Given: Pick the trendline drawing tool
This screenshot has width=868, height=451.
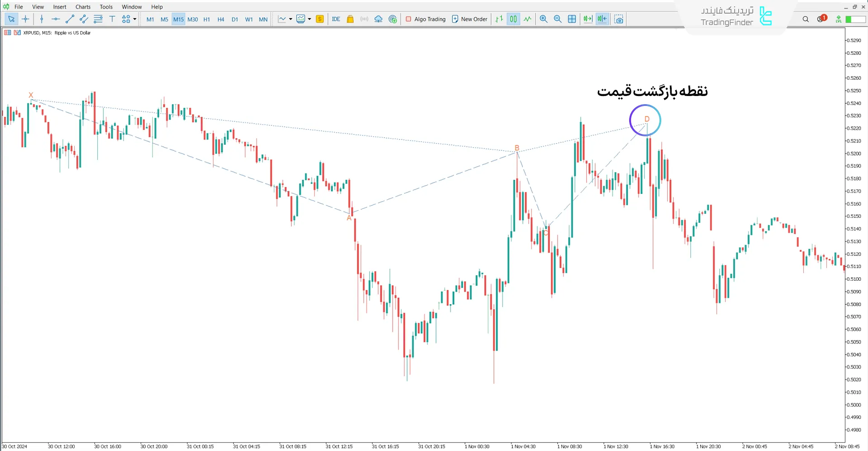Looking at the screenshot, I should pyautogui.click(x=70, y=19).
